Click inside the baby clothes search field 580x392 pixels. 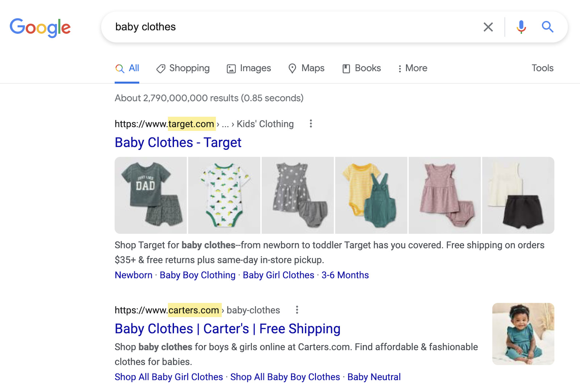pos(290,27)
